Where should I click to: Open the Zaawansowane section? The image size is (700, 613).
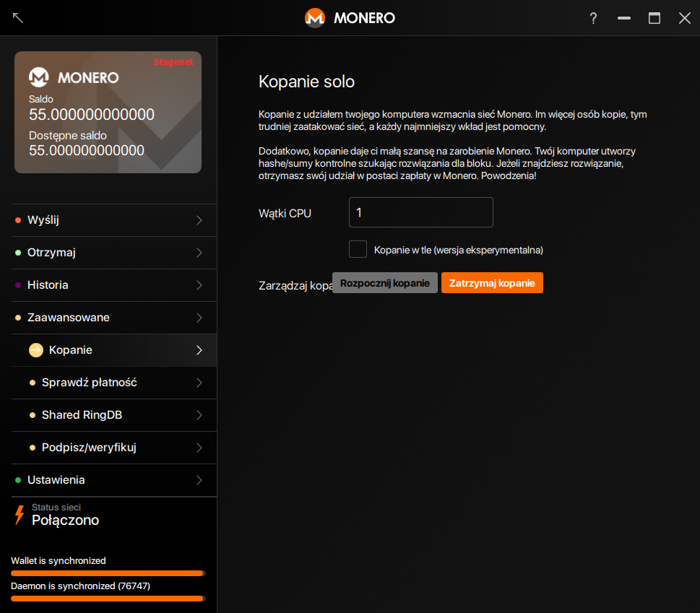click(114, 318)
